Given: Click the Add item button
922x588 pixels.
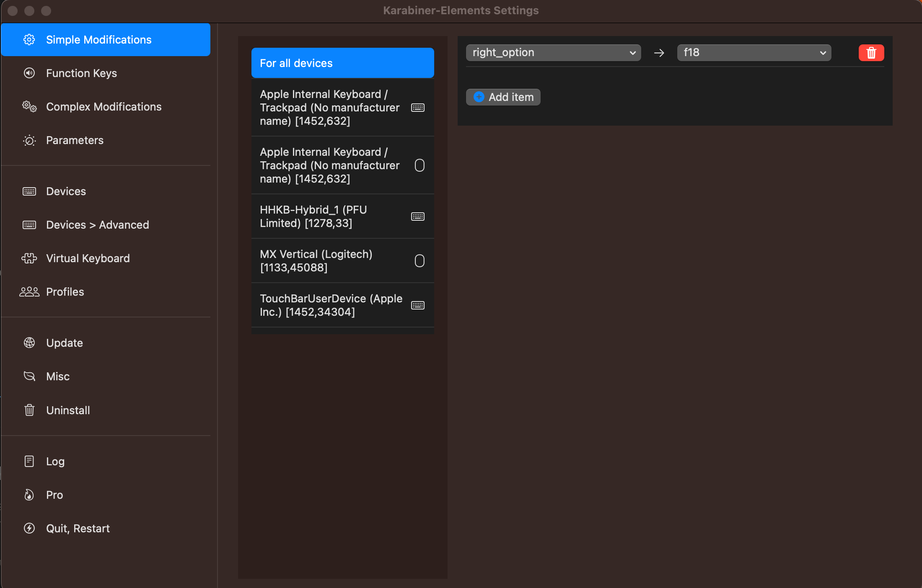Looking at the screenshot, I should tap(503, 97).
